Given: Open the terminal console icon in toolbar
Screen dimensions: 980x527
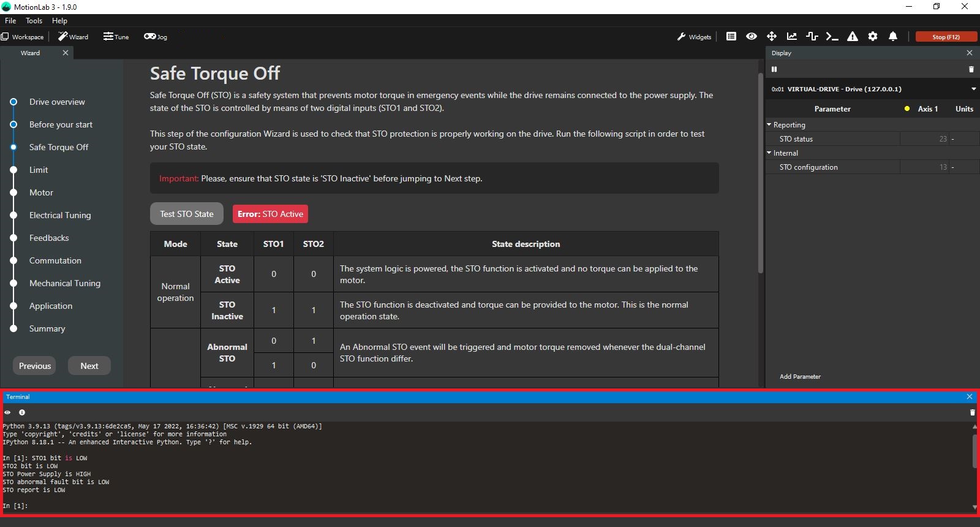Looking at the screenshot, I should click(832, 37).
